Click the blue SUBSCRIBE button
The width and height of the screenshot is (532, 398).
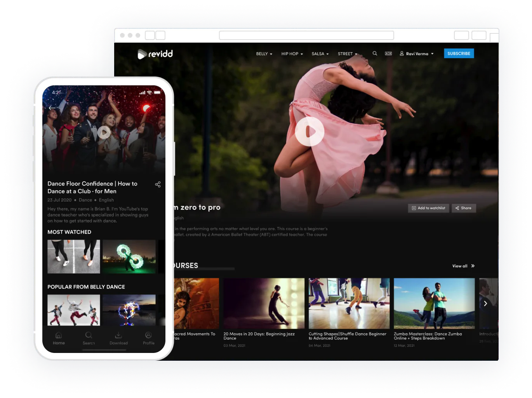pyautogui.click(x=459, y=54)
